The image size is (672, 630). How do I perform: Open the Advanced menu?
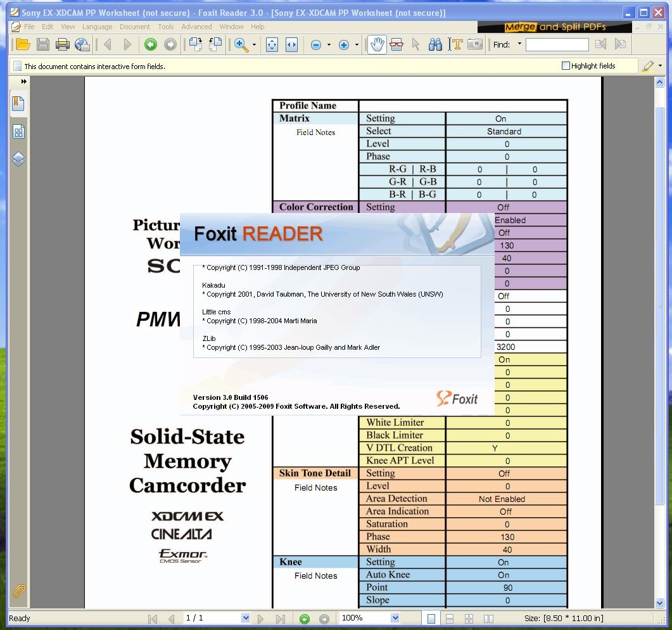(x=196, y=27)
